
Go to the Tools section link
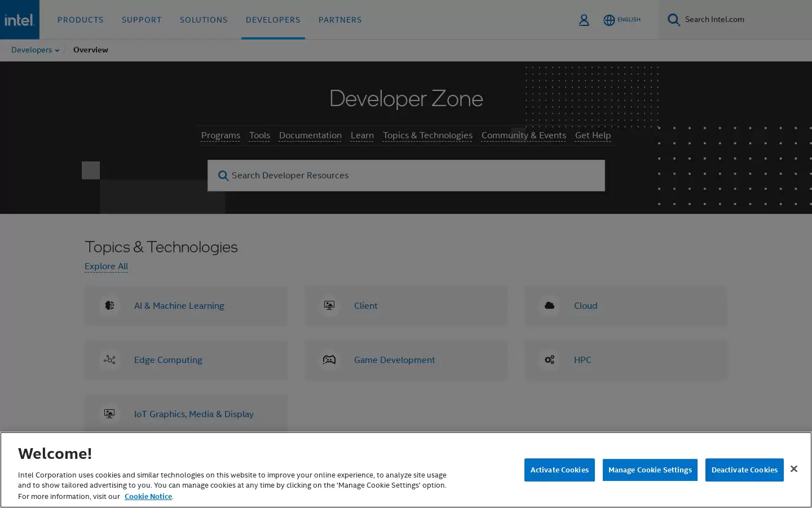pyautogui.click(x=259, y=135)
